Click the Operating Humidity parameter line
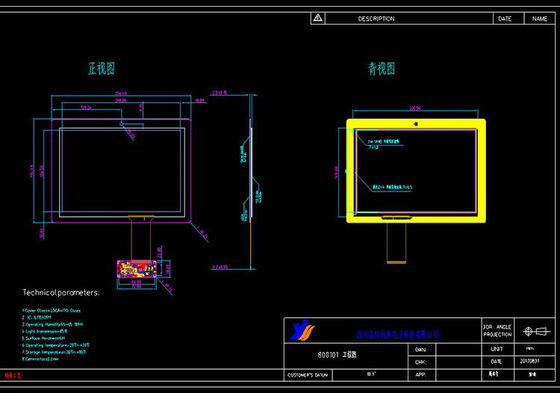Viewport: 560px width, 393px height. point(52,324)
